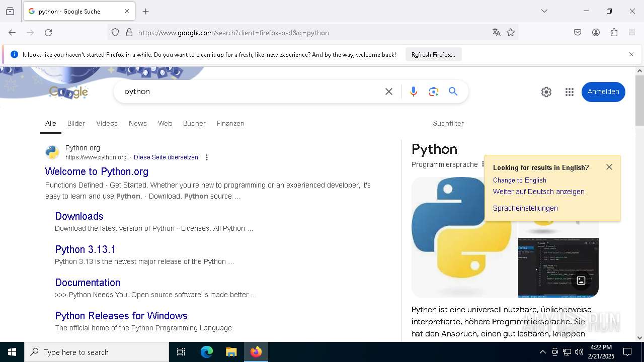Click into the Google search box
Screen dimensions: 644x362
click(x=249, y=92)
